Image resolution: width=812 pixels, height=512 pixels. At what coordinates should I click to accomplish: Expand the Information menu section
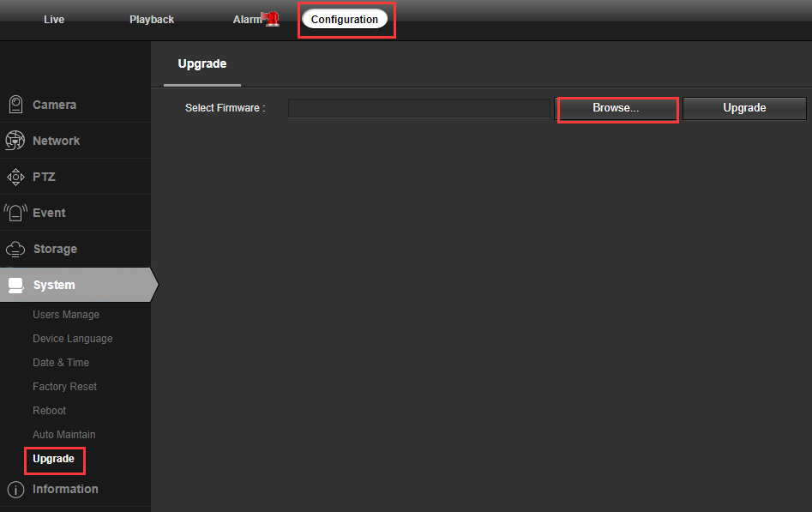(75, 489)
